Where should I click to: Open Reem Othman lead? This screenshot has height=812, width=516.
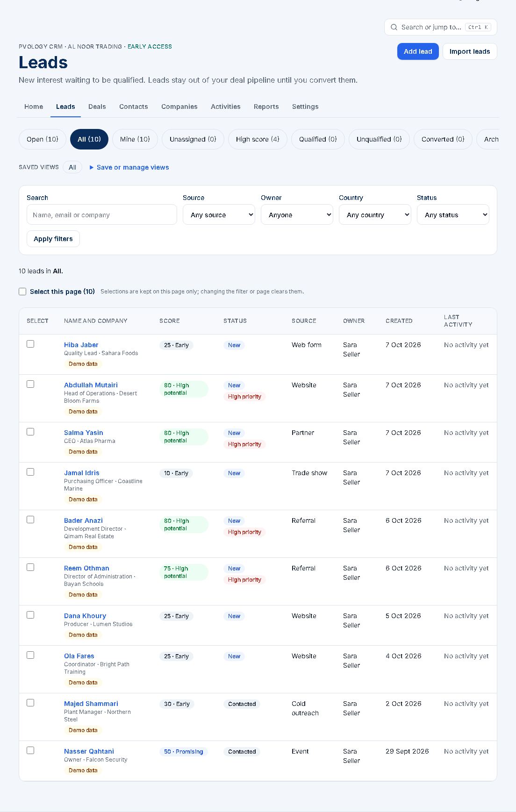86,568
